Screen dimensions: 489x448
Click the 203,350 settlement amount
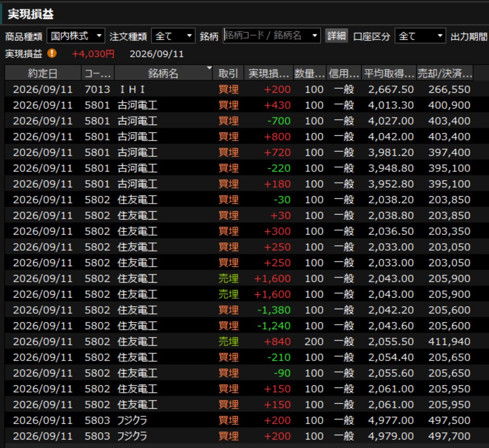coord(449,231)
